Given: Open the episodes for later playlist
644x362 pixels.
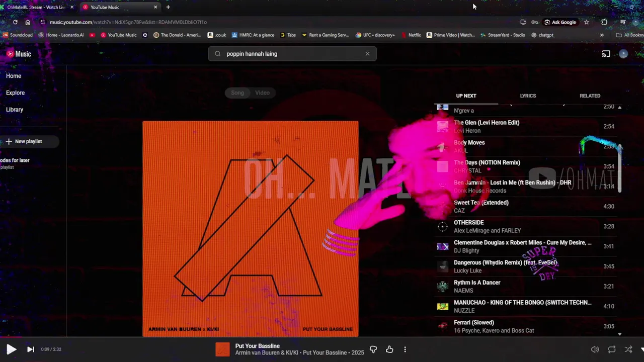Looking at the screenshot, I should coord(15,163).
